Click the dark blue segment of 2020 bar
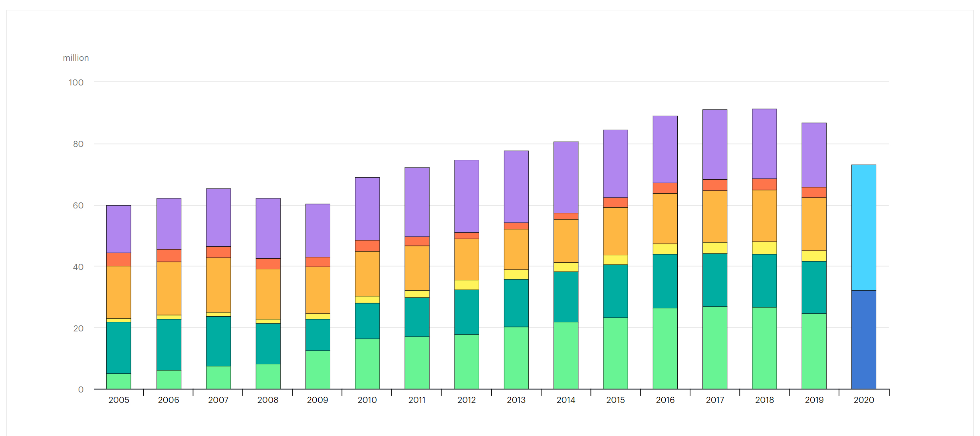The width and height of the screenshot is (980, 436). [863, 339]
